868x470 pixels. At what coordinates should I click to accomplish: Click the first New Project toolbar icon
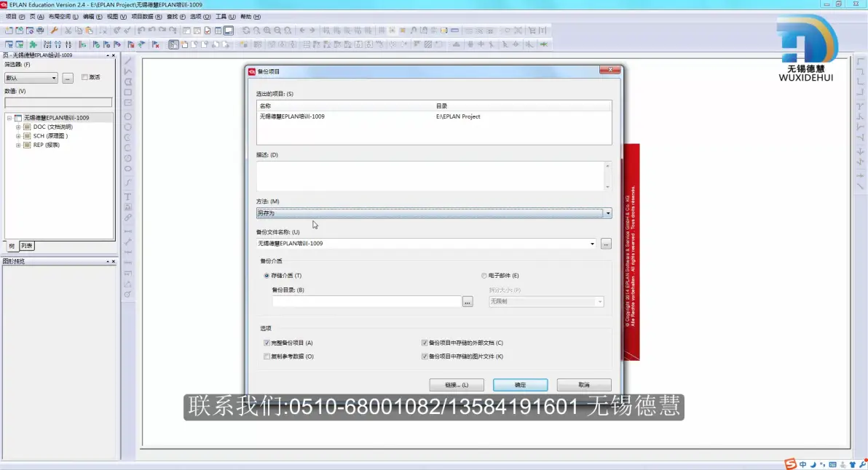pos(9,31)
